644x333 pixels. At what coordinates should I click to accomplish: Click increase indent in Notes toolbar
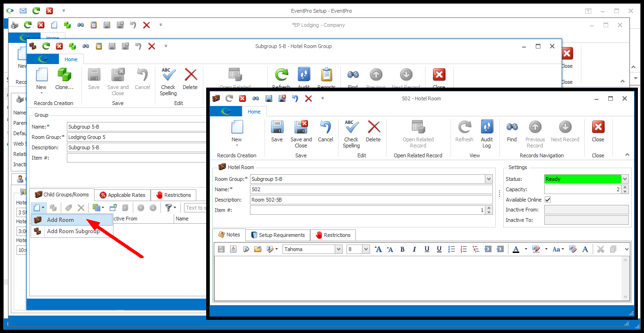(500, 249)
